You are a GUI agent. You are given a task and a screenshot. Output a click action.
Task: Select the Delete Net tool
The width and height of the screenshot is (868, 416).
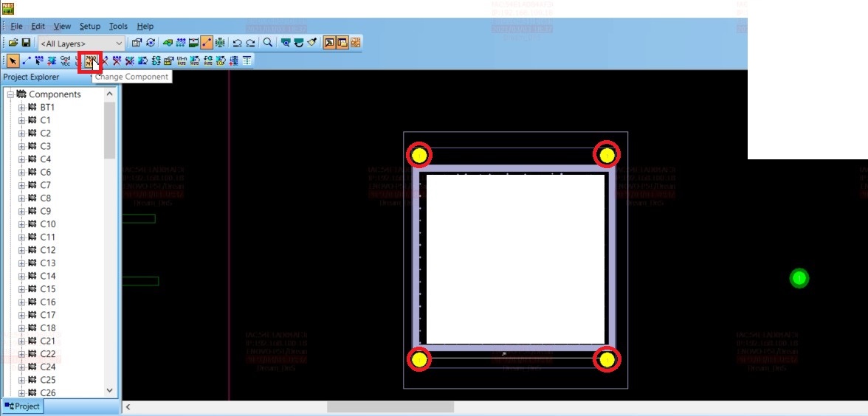click(117, 60)
